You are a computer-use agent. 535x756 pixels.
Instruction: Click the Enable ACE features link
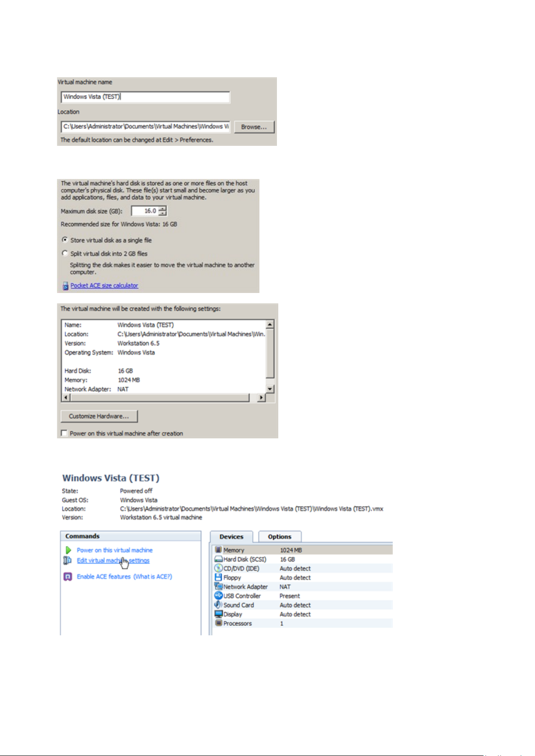(104, 577)
